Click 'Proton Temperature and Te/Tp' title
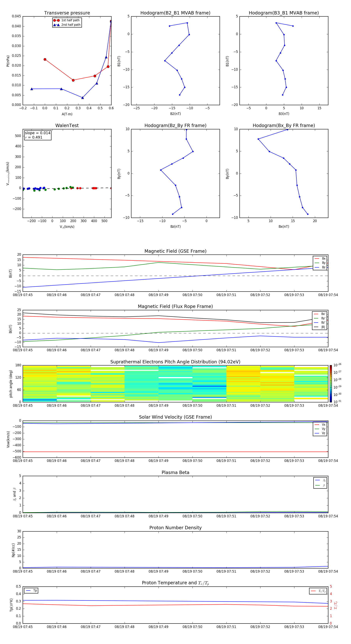This screenshot has height=644, width=351. [x=175, y=583]
